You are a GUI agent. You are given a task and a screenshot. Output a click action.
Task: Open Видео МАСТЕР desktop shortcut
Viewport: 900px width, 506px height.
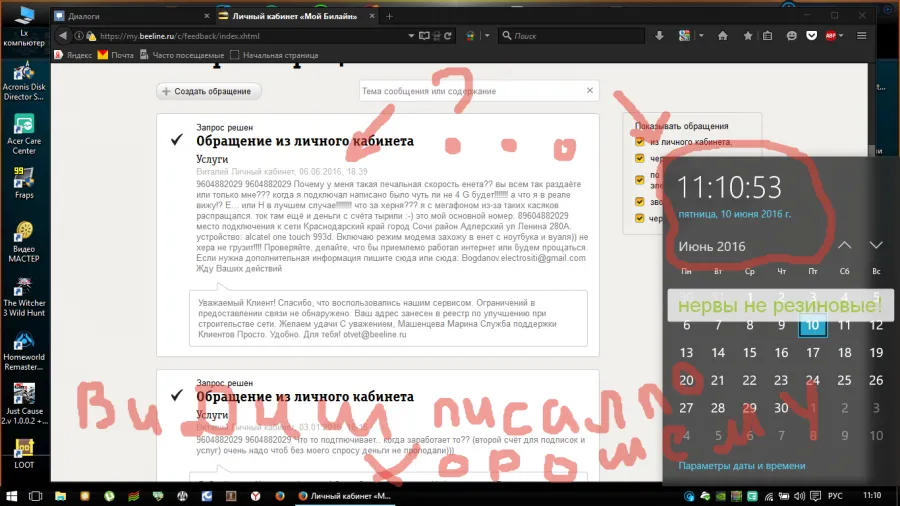(24, 242)
